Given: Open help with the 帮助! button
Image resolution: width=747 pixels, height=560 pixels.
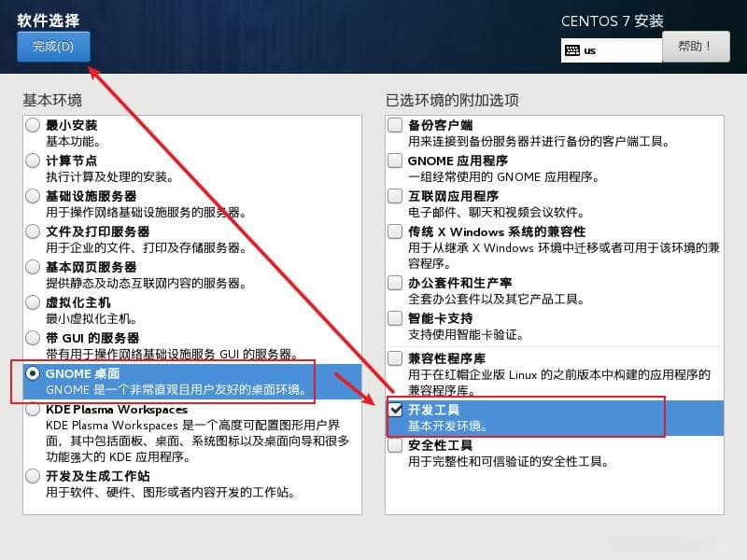Looking at the screenshot, I should click(696, 46).
